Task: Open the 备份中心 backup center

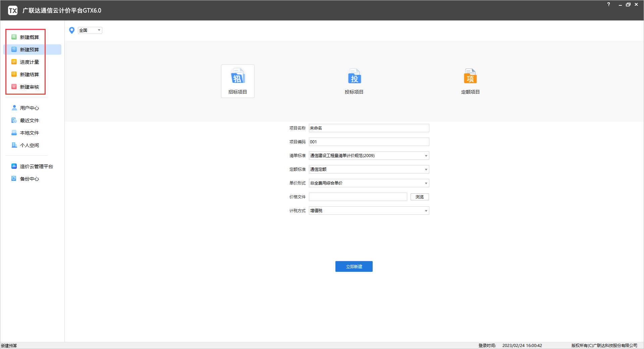Action: 29,179
